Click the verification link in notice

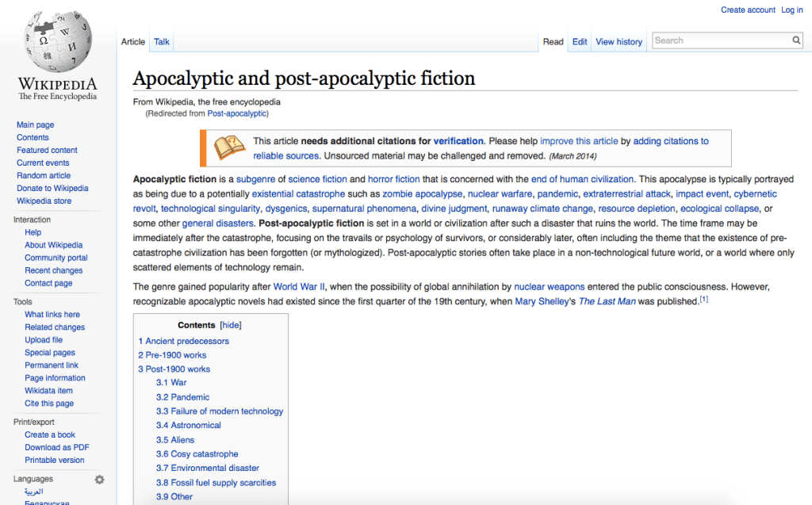[458, 141]
